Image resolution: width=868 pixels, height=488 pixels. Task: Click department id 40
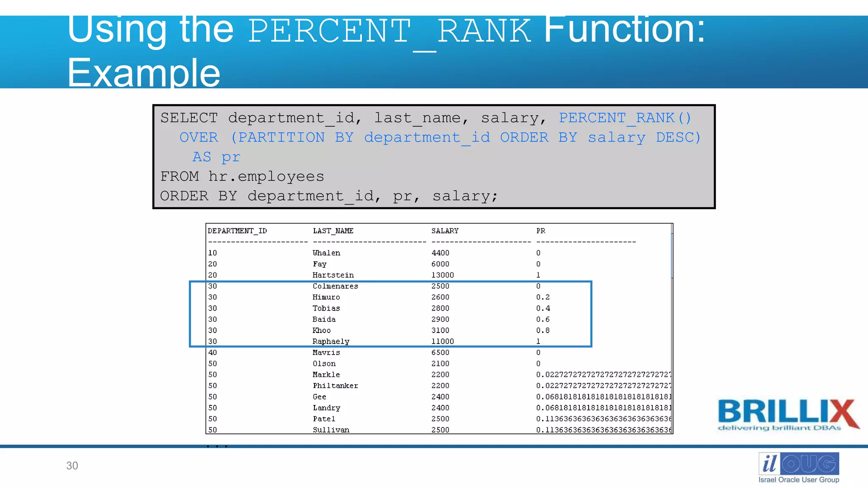coord(212,352)
